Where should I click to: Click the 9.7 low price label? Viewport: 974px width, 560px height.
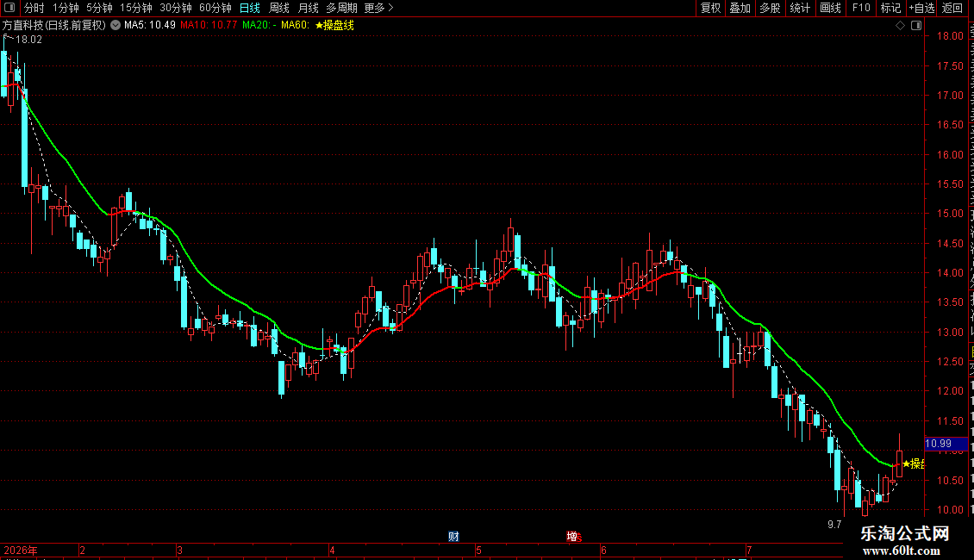coord(834,525)
